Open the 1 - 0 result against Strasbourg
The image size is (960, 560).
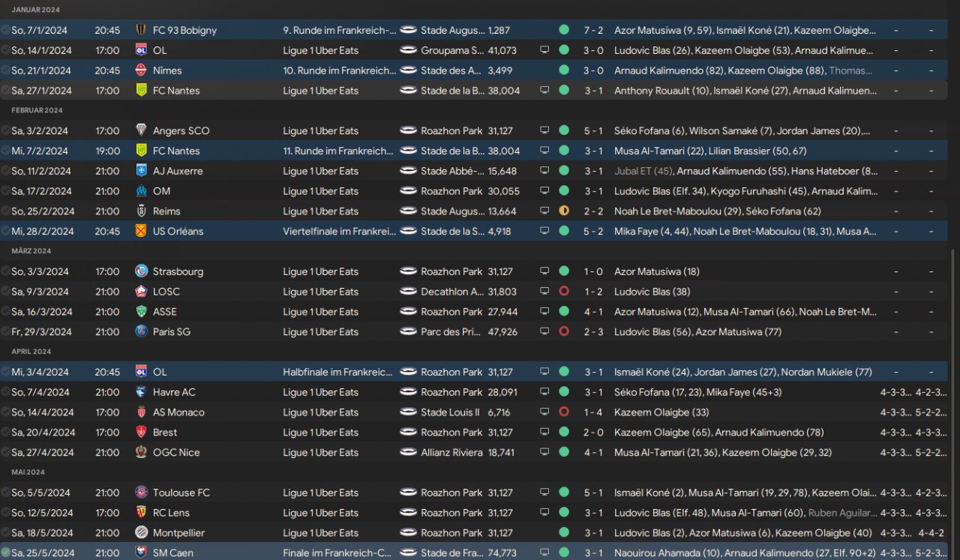click(x=593, y=271)
